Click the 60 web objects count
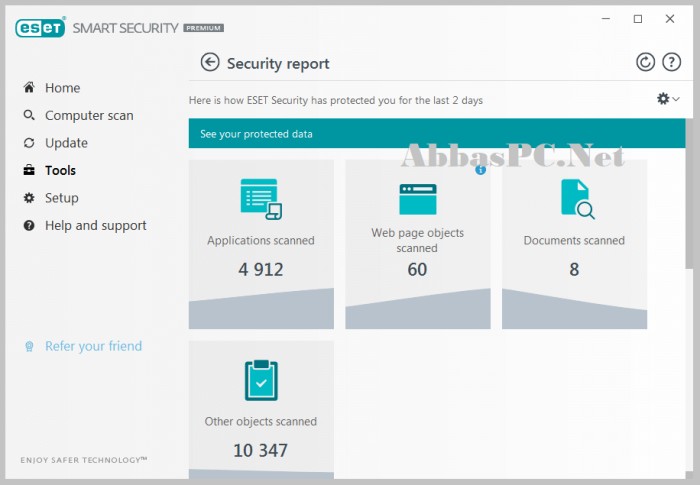 tap(417, 269)
